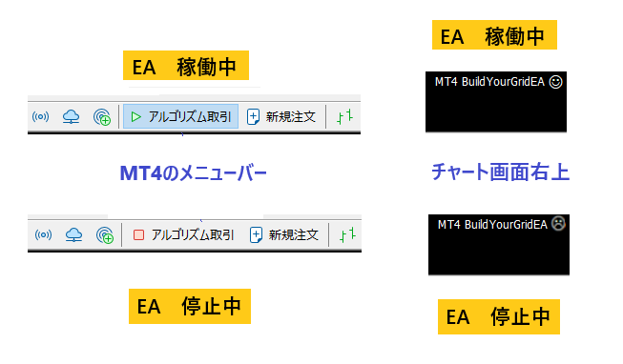The image size is (623, 364).
Task: Click the green play icon on active アルゴリズム取引
Action: [135, 116]
